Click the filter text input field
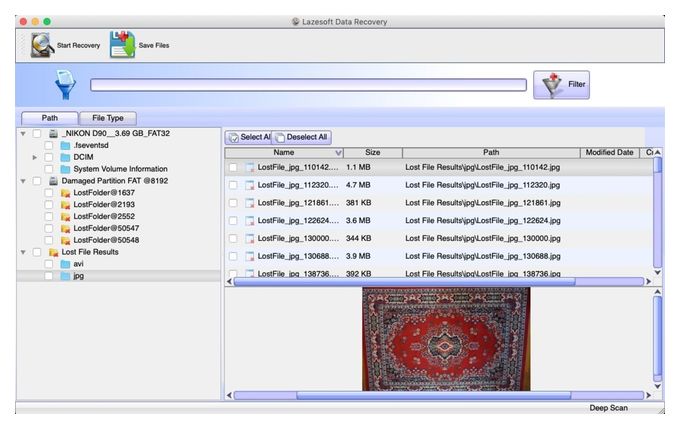Image resolution: width=680 pixels, height=429 pixels. (x=308, y=85)
